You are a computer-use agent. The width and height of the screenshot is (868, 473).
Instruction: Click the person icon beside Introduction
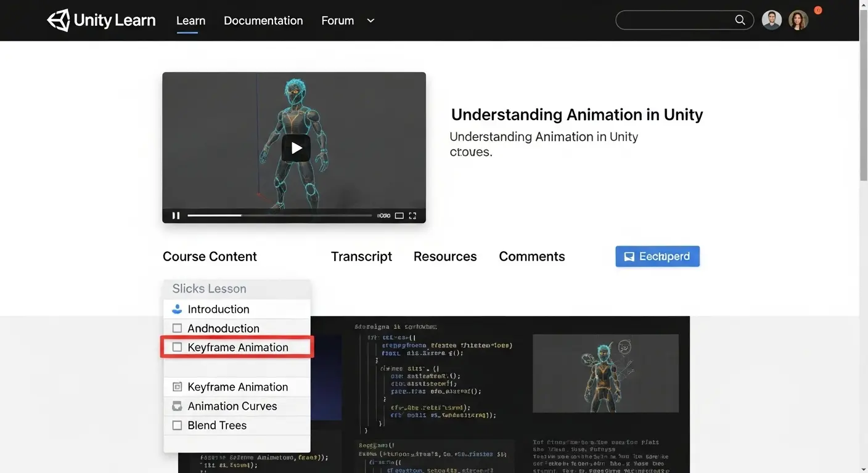177,309
